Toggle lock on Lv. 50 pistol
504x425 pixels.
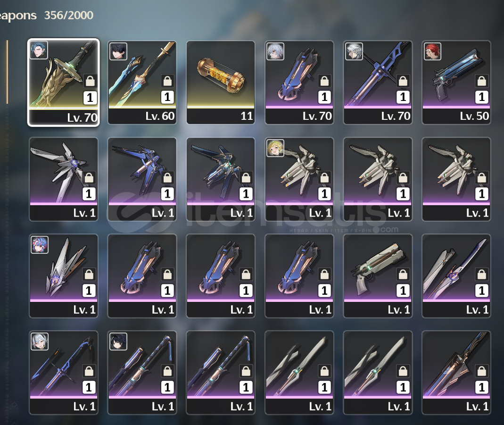[x=481, y=81]
